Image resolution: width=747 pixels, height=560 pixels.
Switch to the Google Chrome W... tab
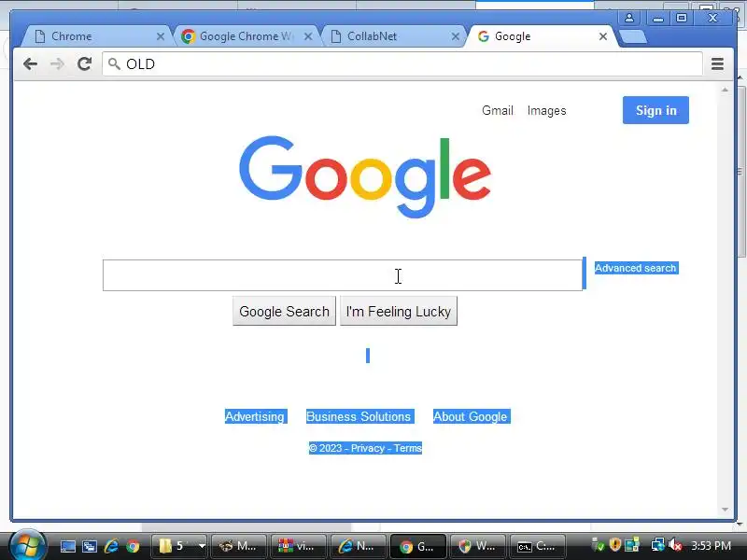coord(246,36)
